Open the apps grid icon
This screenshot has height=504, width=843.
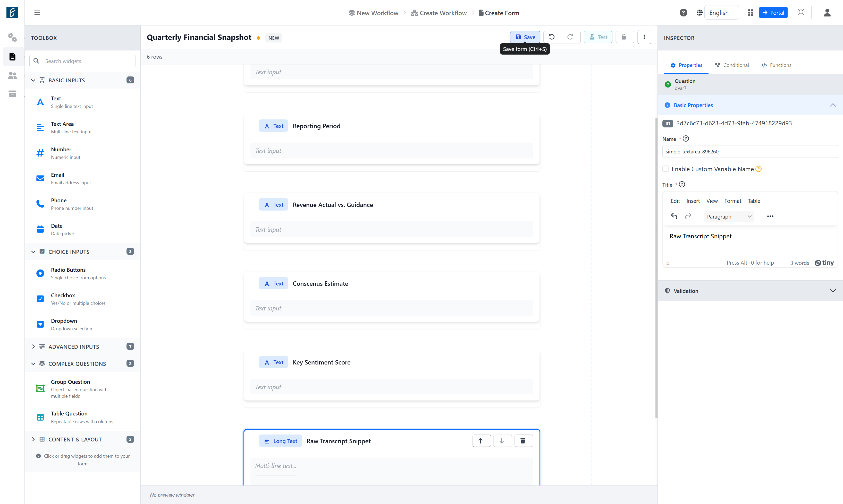coord(751,13)
